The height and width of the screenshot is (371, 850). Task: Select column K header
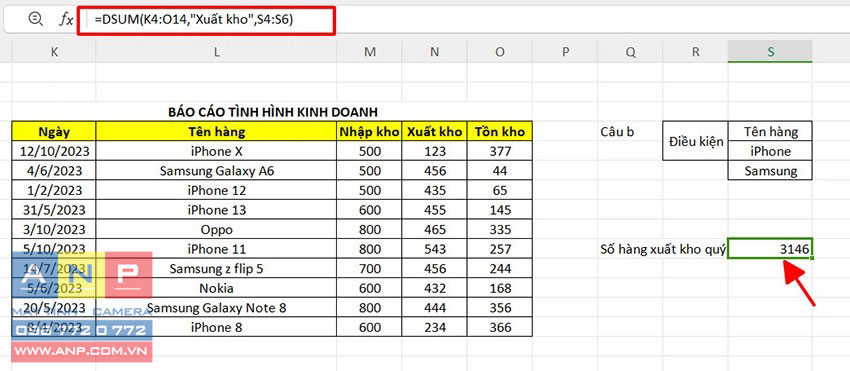click(x=54, y=52)
